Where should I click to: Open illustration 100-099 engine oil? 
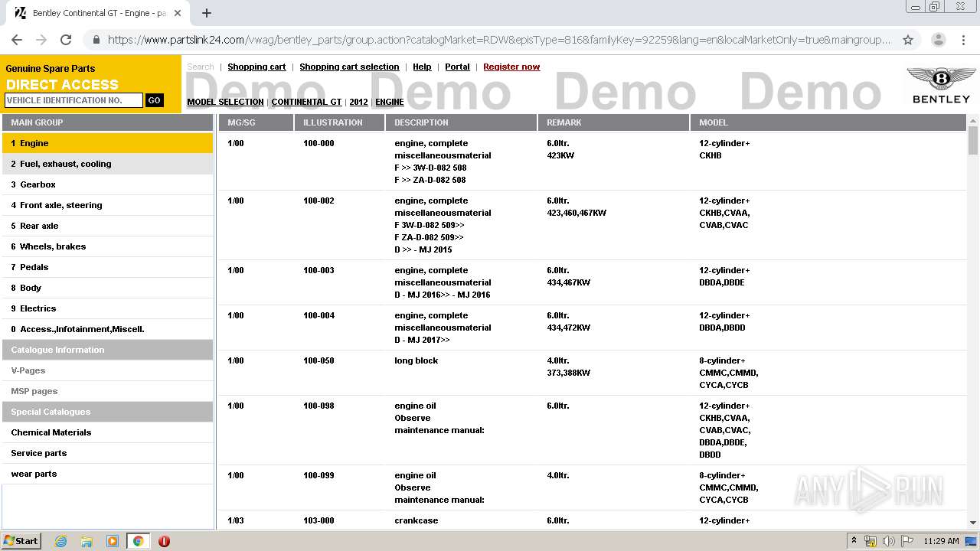593,487
